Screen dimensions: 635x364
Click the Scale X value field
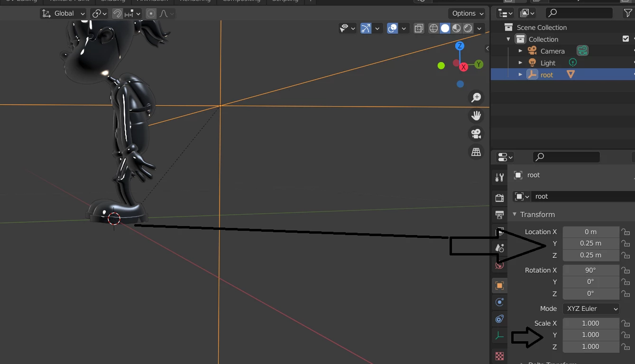pos(591,323)
